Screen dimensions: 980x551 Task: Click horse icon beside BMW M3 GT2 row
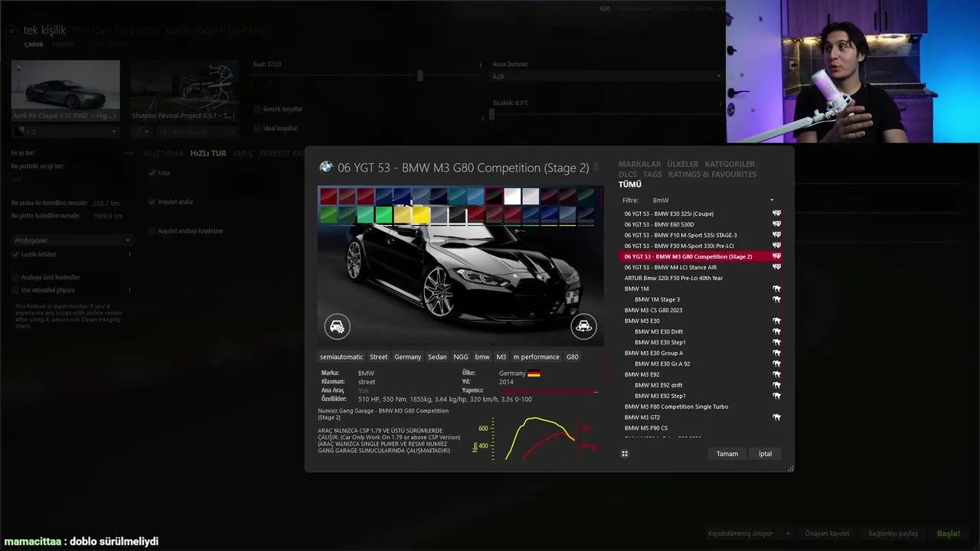[776, 417]
